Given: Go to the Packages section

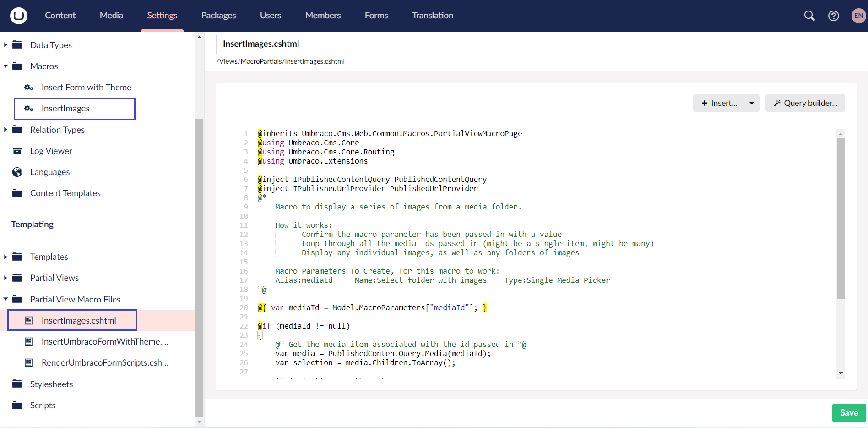Looking at the screenshot, I should click(x=218, y=16).
